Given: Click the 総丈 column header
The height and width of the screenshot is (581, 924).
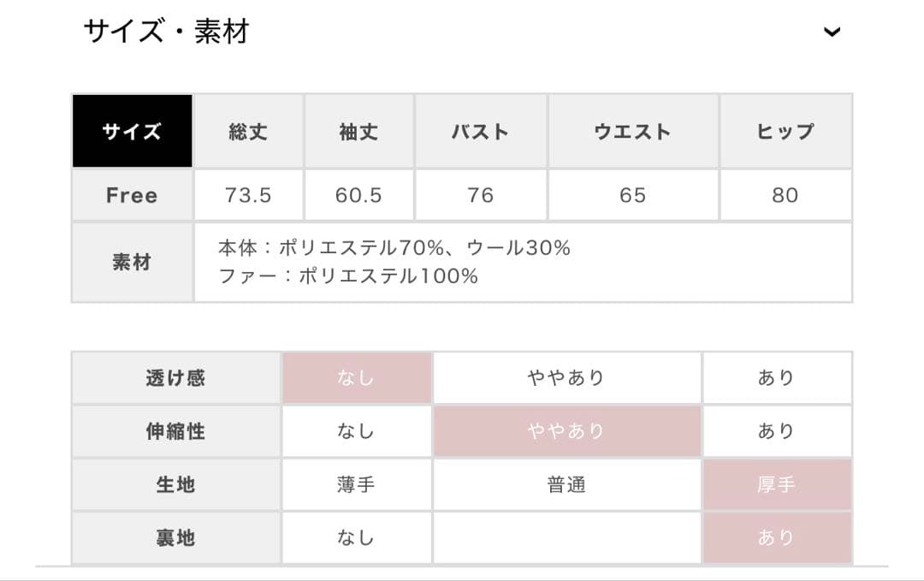Looking at the screenshot, I should (247, 131).
